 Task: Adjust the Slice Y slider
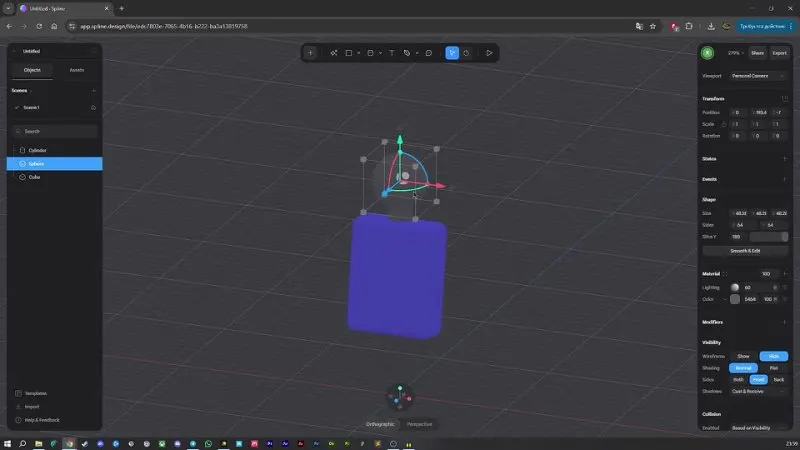click(769, 237)
